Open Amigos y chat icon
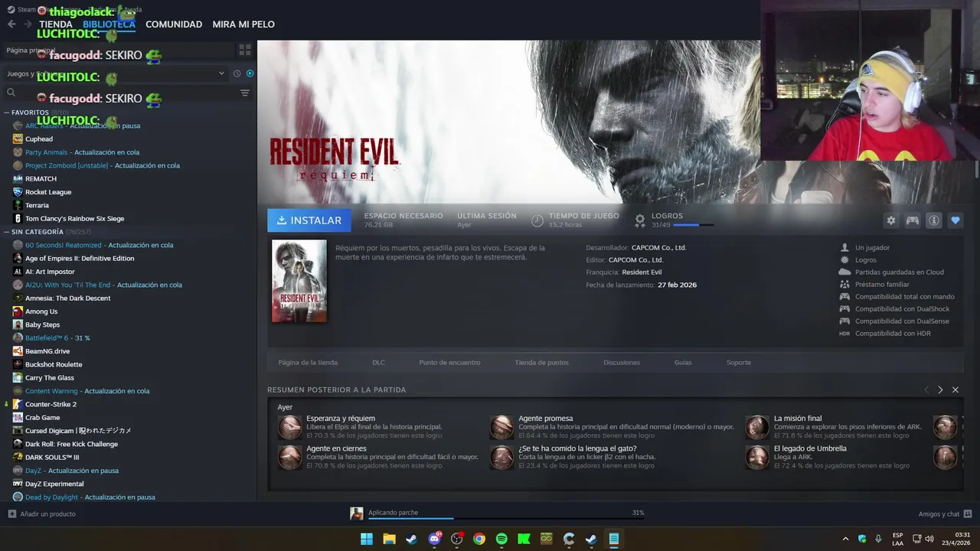 [968, 514]
